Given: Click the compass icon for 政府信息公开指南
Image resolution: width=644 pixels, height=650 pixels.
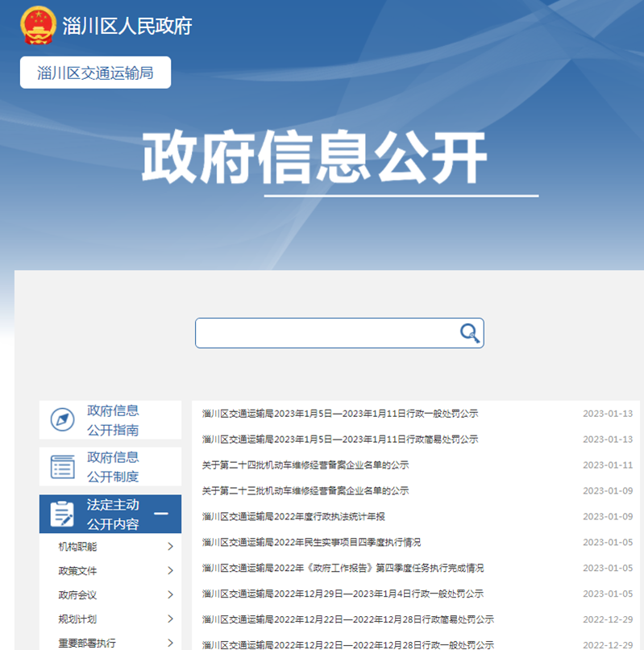Looking at the screenshot, I should point(62,419).
